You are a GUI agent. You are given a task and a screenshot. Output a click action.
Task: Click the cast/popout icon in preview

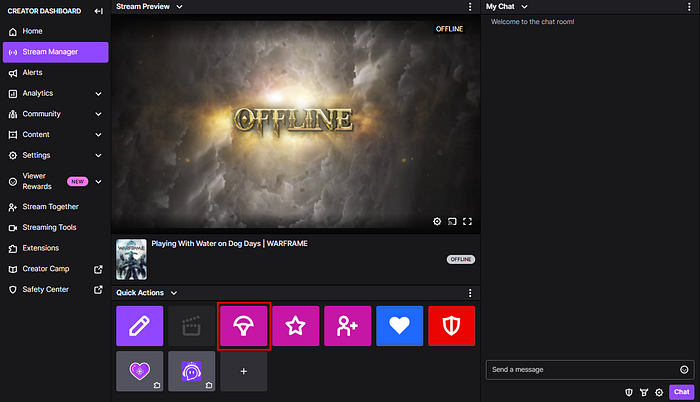(452, 222)
